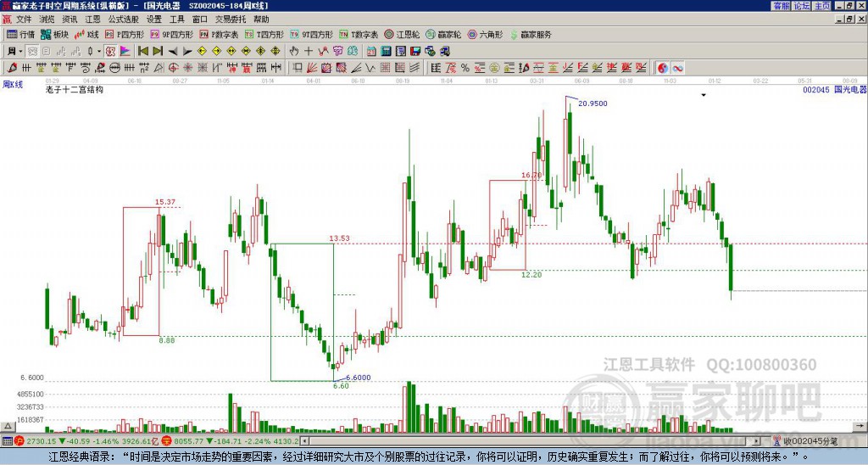Click the 论坛 forum button

click(802, 6)
